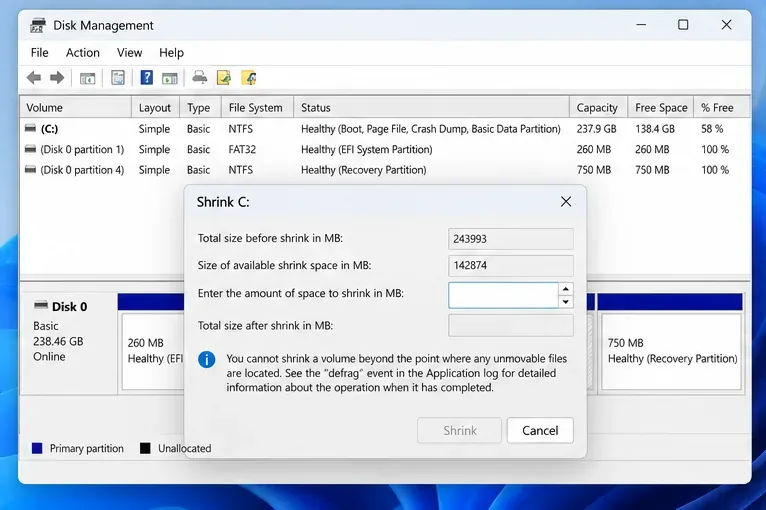Close the Shrink C: dialog
This screenshot has height=510, width=766.
[566, 202]
